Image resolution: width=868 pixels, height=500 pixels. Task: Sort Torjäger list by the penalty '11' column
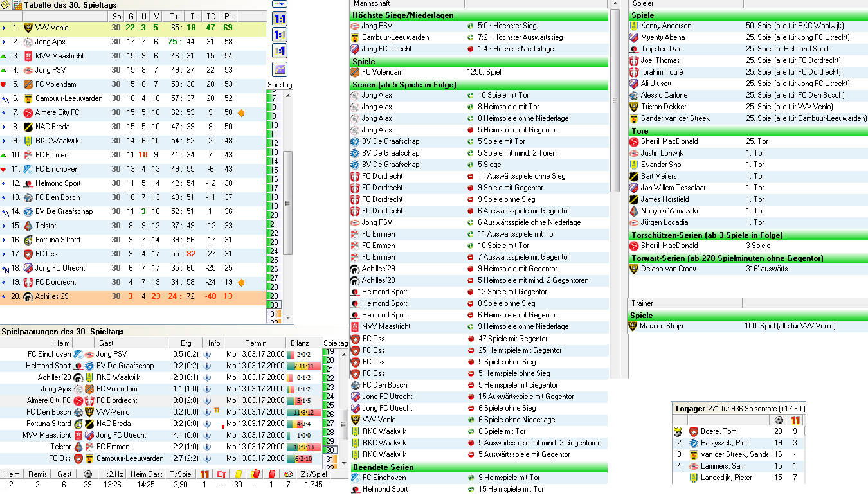click(795, 420)
